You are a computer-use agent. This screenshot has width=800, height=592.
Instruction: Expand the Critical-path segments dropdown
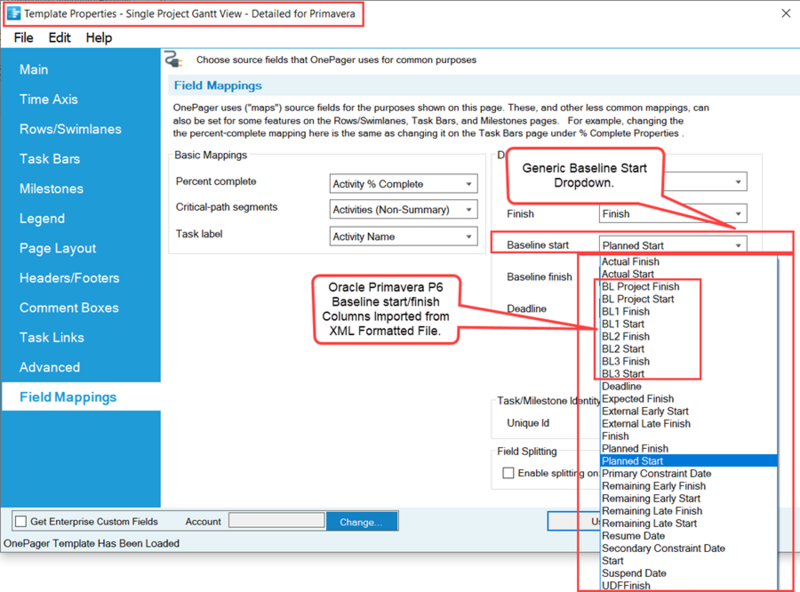pos(403,209)
